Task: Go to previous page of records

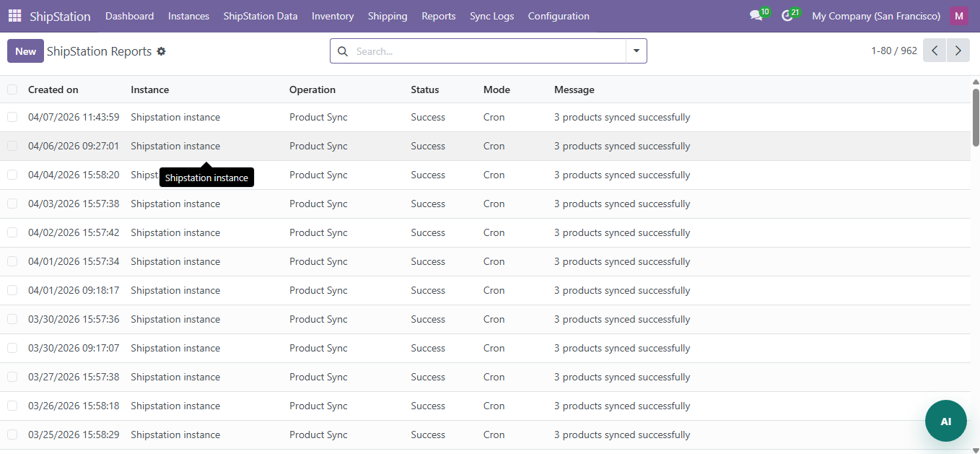Action: [935, 51]
